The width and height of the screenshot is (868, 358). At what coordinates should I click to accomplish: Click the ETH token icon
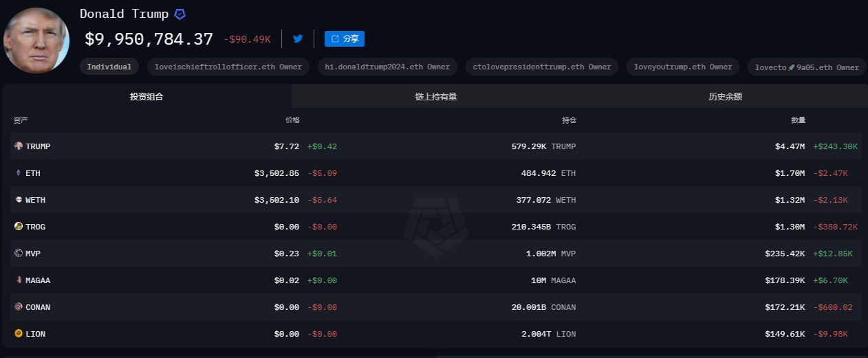19,173
